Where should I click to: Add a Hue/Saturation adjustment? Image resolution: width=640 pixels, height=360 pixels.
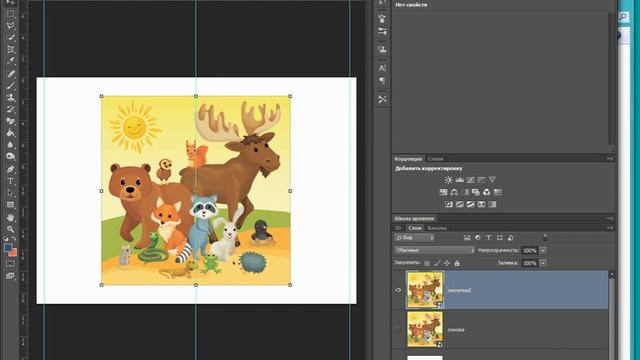(x=444, y=192)
